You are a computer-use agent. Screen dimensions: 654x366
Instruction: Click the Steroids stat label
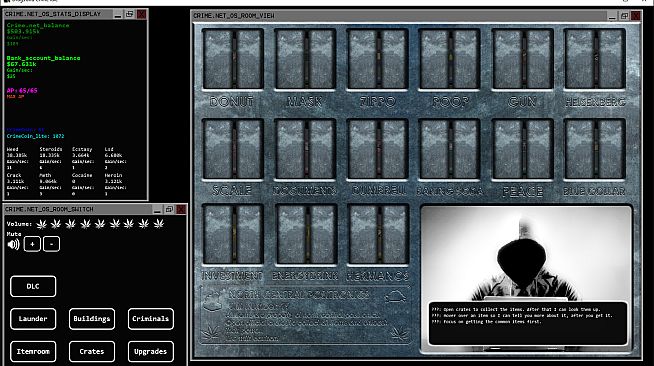[51, 149]
